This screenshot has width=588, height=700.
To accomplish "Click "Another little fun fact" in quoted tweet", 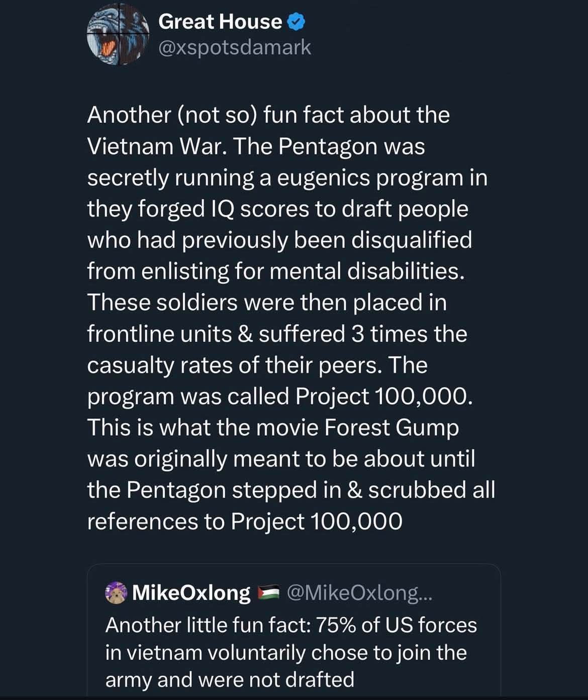I will pos(207,625).
